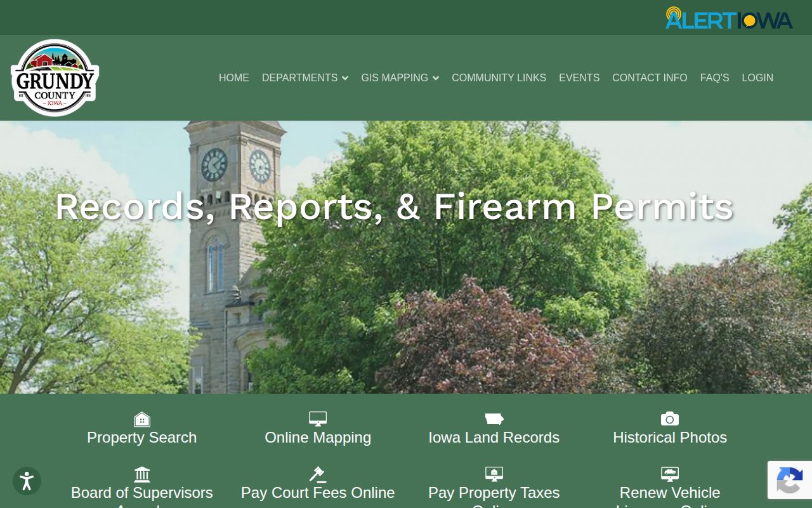812x508 pixels.
Task: Open the accessibility options widget
Action: (27, 481)
